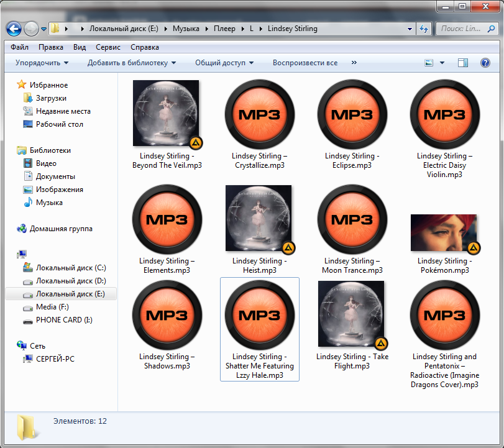
Task: Click the Back navigation arrow
Action: click(x=14, y=29)
